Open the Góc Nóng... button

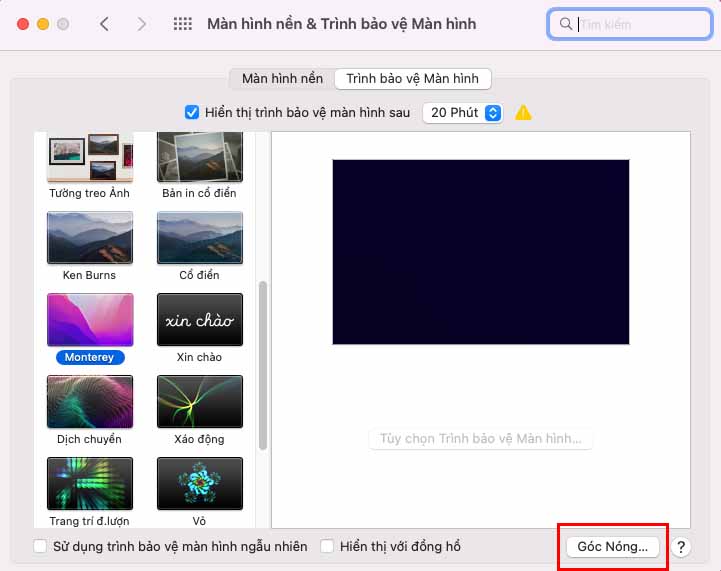tap(612, 547)
